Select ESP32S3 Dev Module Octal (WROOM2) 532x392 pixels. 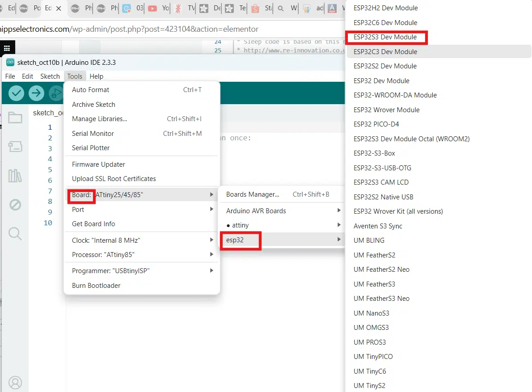tap(439, 139)
